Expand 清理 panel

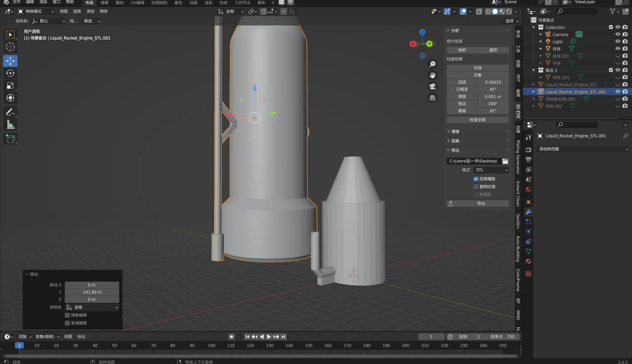click(448, 132)
